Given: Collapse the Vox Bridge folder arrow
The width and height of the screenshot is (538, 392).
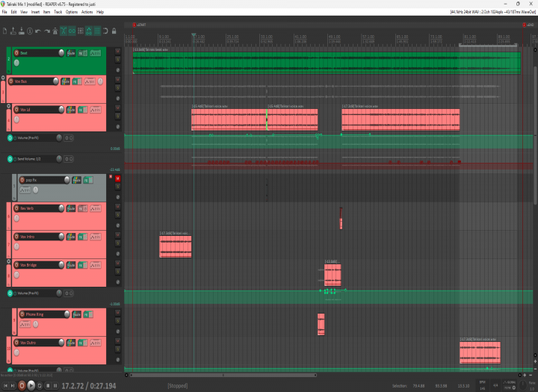Looking at the screenshot, I should 8,262.
